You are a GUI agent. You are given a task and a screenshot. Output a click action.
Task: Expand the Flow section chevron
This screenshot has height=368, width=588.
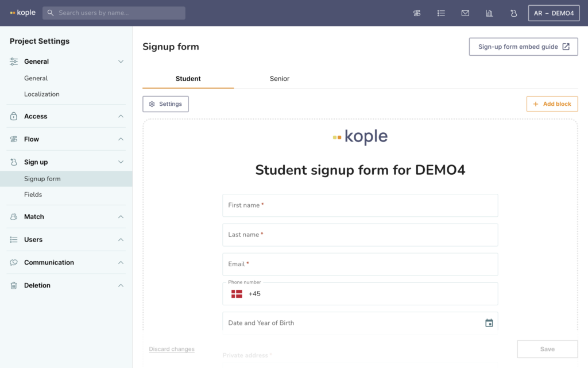tap(121, 139)
